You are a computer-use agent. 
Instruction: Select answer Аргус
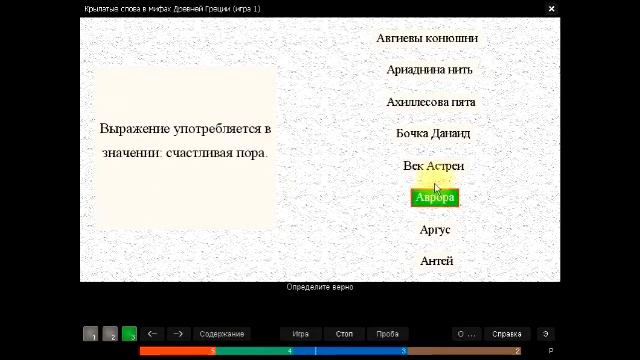[435, 230]
